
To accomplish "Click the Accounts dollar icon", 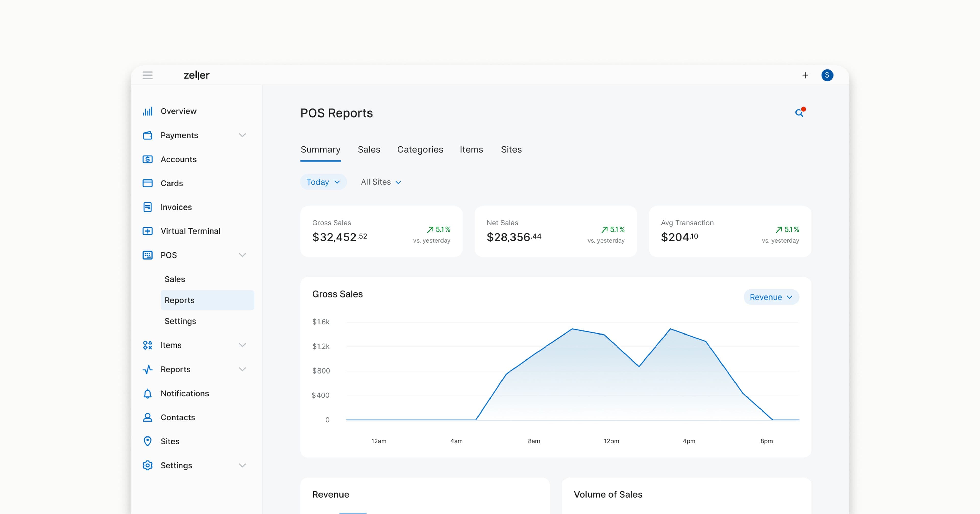I will (148, 159).
